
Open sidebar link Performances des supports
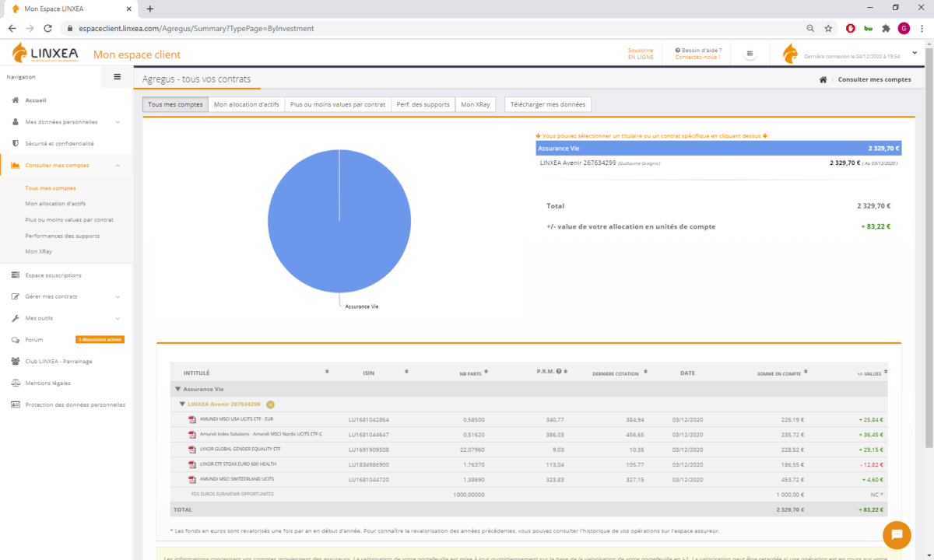(62, 236)
